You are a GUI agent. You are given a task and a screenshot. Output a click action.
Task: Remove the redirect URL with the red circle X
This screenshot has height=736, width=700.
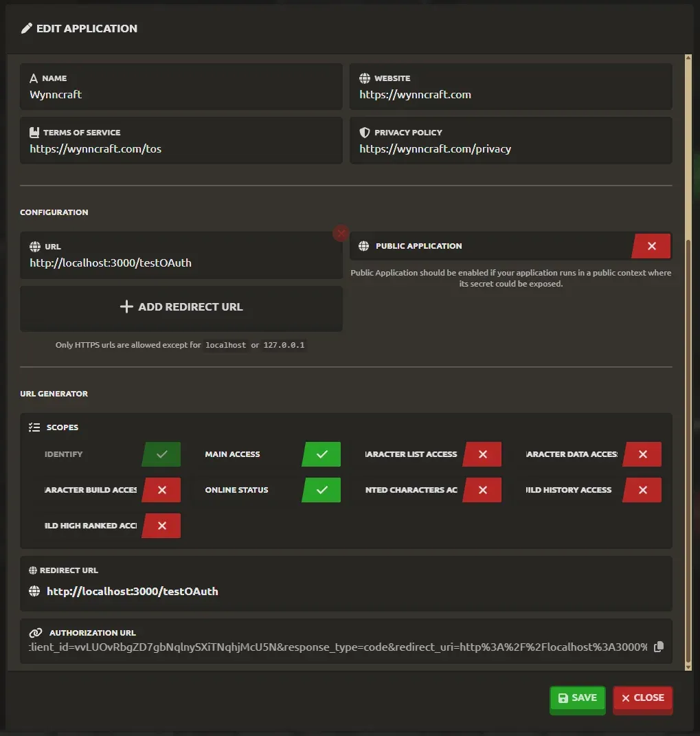coord(341,233)
